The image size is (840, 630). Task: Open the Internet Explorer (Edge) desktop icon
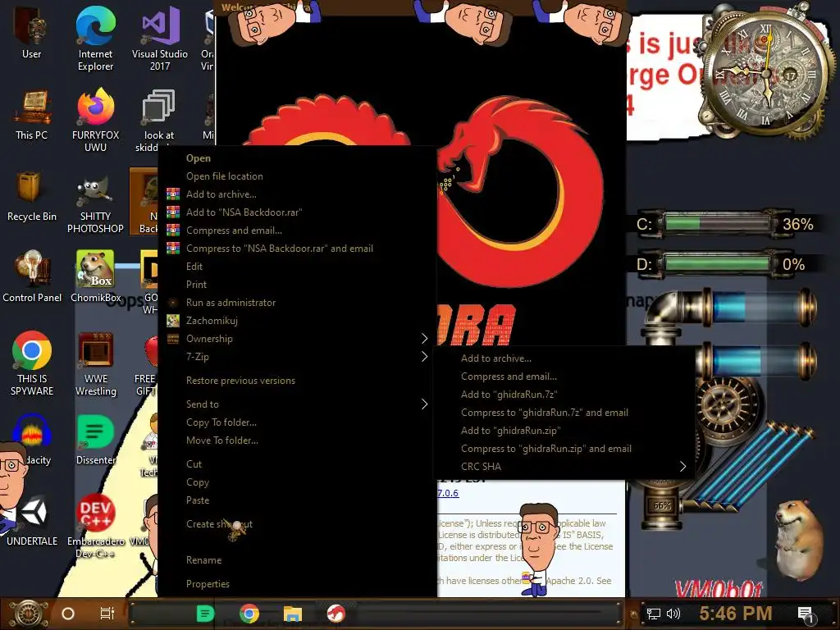click(95, 38)
